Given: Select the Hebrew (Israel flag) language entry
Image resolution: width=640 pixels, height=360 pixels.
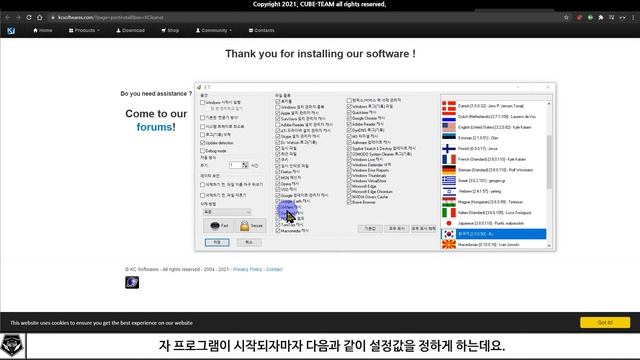Looking at the screenshot, I should [494, 191].
